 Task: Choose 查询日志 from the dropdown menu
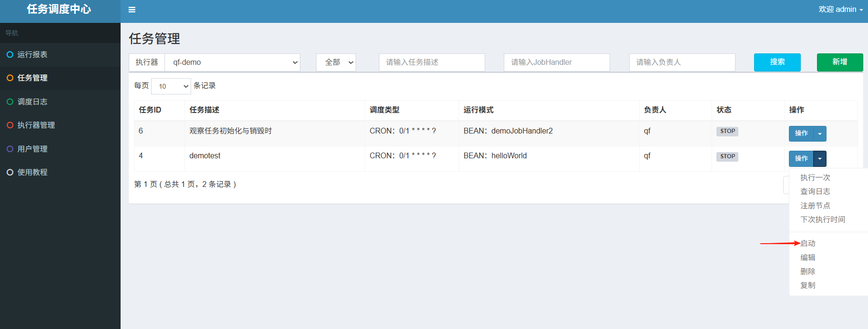815,191
